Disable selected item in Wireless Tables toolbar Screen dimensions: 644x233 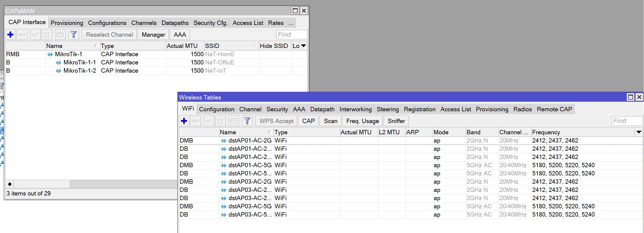pyautogui.click(x=220, y=121)
